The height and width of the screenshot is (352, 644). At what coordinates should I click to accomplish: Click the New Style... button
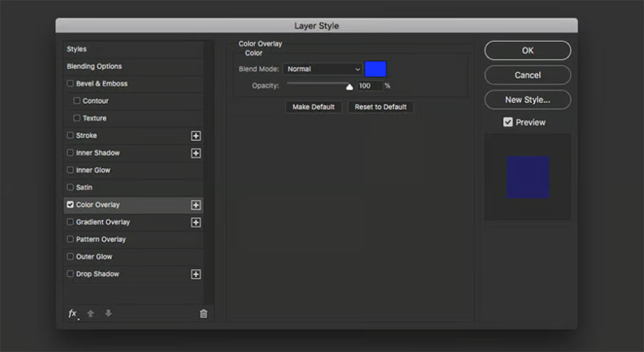pyautogui.click(x=527, y=99)
